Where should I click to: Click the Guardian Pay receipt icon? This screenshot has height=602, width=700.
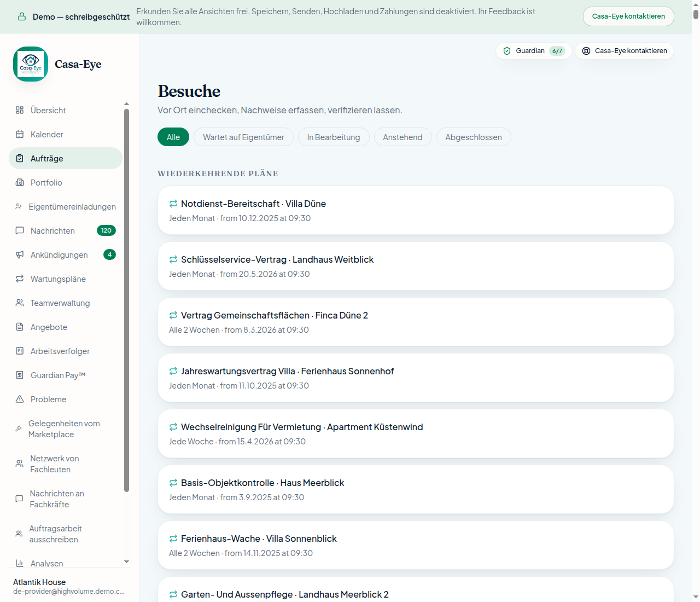20,375
